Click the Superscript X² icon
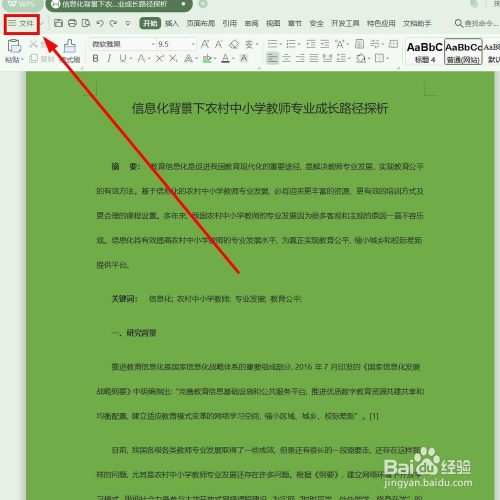500x500 pixels. pyautogui.click(x=160, y=59)
